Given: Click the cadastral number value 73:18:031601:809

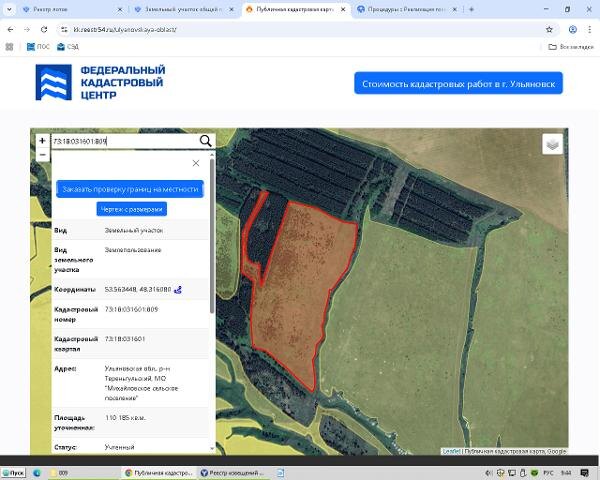Looking at the screenshot, I should coord(131,309).
